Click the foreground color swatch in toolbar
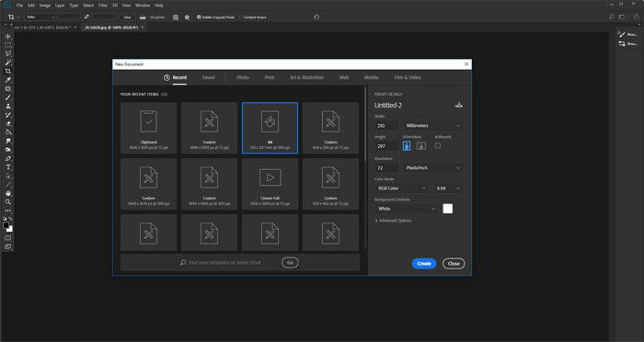 (6, 225)
